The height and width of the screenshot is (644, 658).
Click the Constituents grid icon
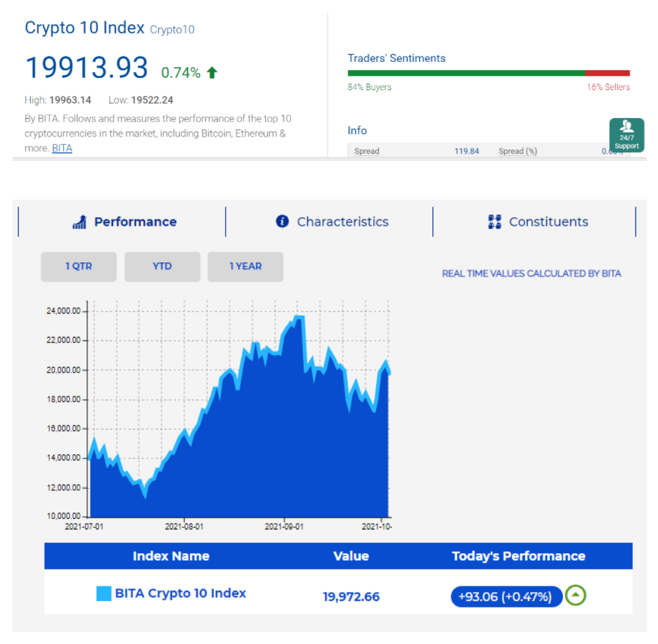pyautogui.click(x=495, y=221)
